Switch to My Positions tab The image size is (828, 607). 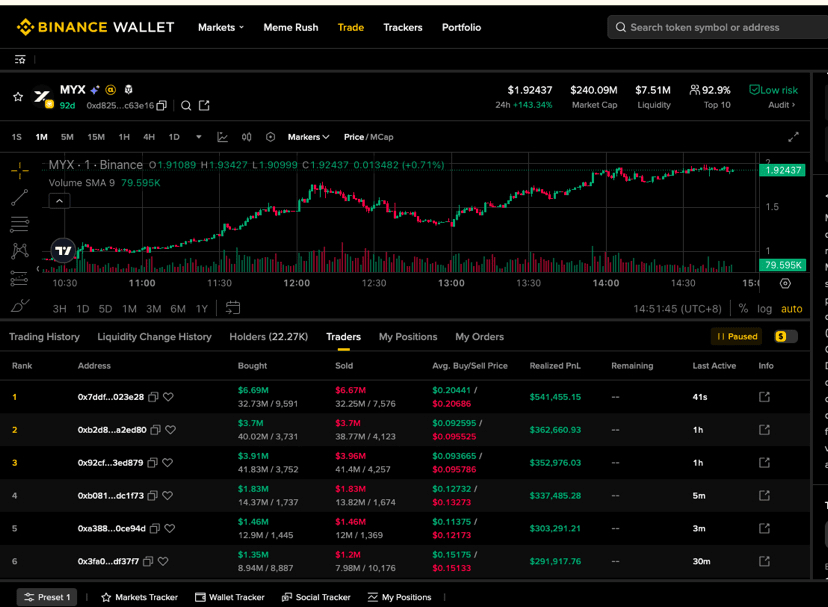(x=408, y=337)
